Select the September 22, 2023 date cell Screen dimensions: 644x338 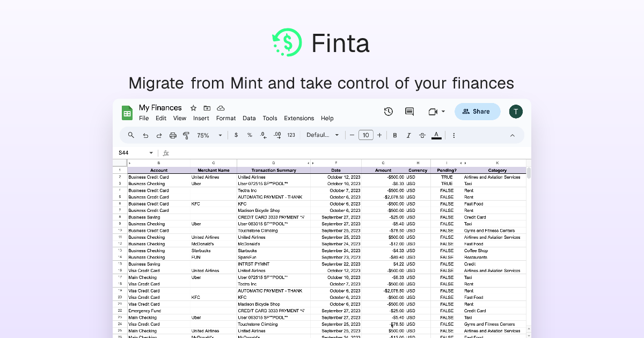point(336,264)
